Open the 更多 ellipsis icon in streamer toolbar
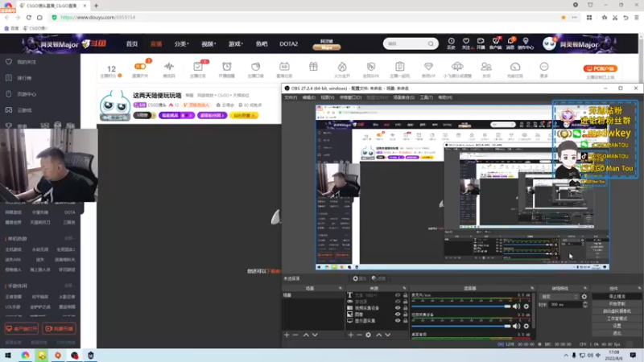This screenshot has width=644, height=362. [x=544, y=67]
